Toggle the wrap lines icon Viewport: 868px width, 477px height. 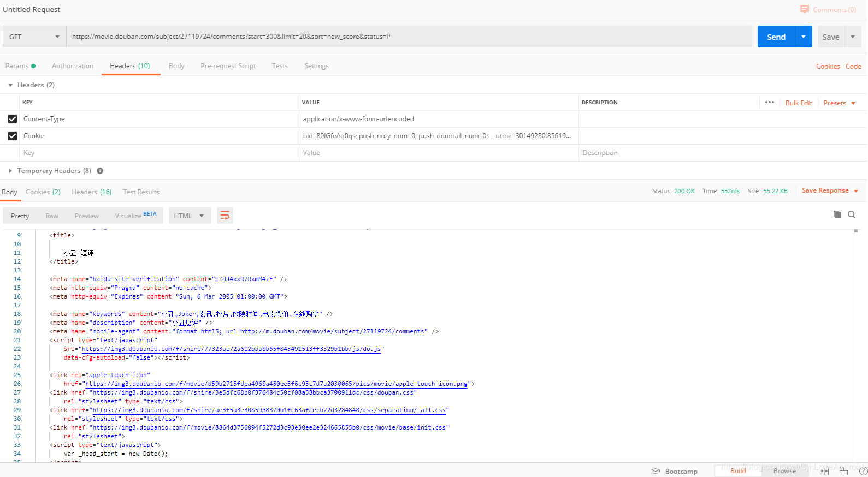pos(225,216)
